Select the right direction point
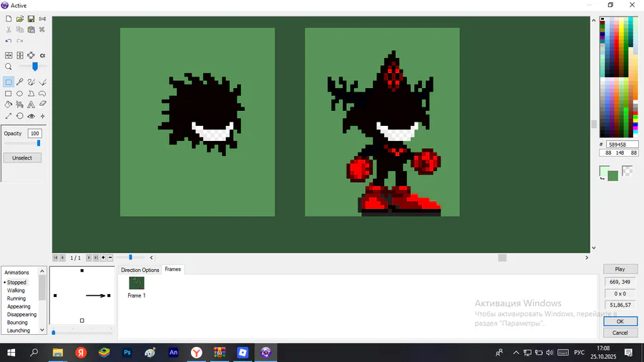 [109, 295]
